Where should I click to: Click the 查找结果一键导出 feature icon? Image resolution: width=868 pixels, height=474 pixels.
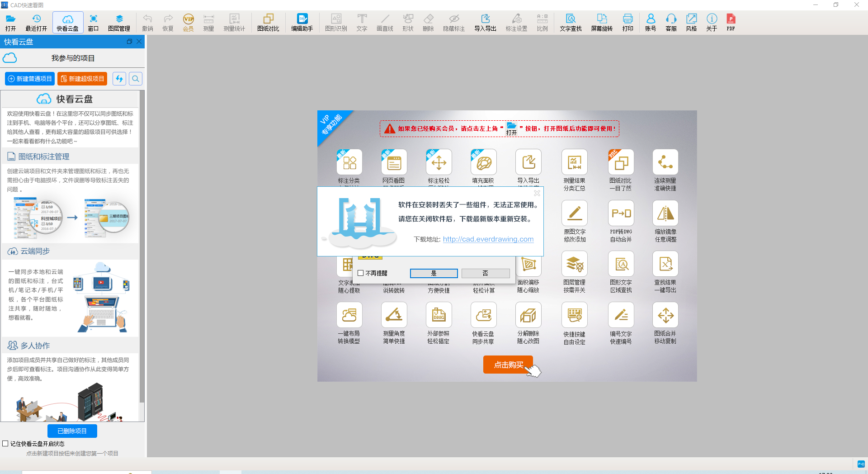665,264
